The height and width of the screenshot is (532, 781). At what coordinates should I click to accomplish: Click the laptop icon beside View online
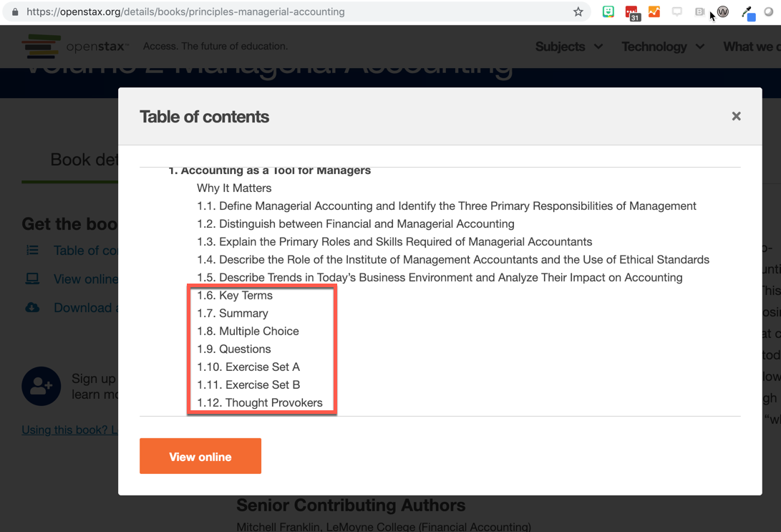click(31, 279)
